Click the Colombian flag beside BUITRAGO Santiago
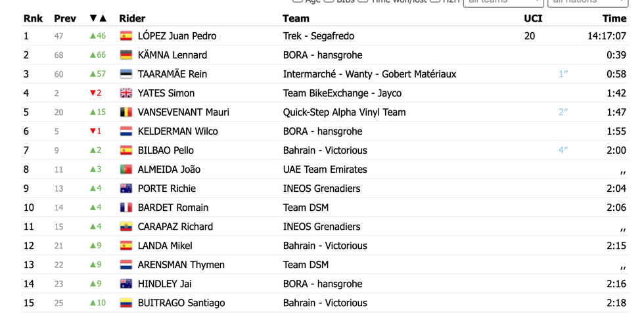The width and height of the screenshot is (644, 314). [x=126, y=303]
